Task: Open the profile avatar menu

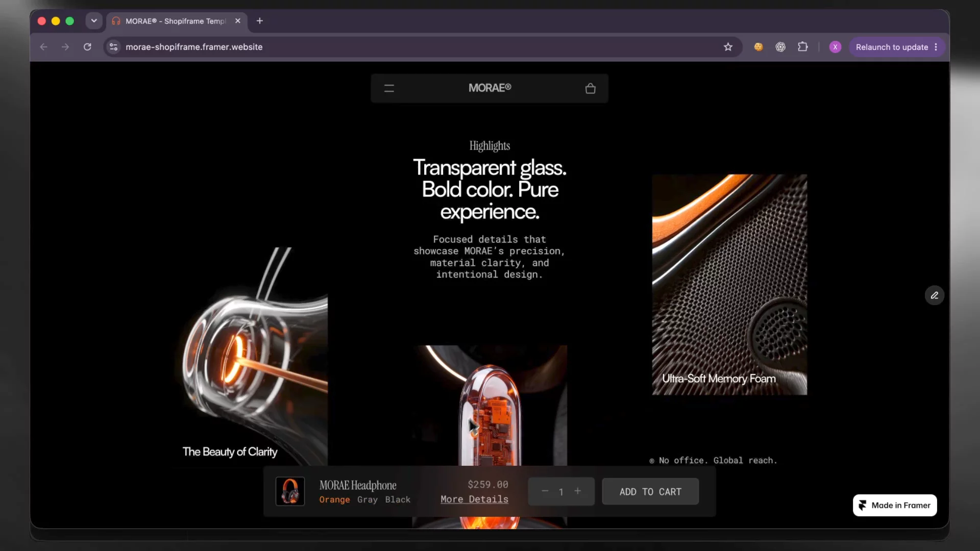Action: pos(835,47)
